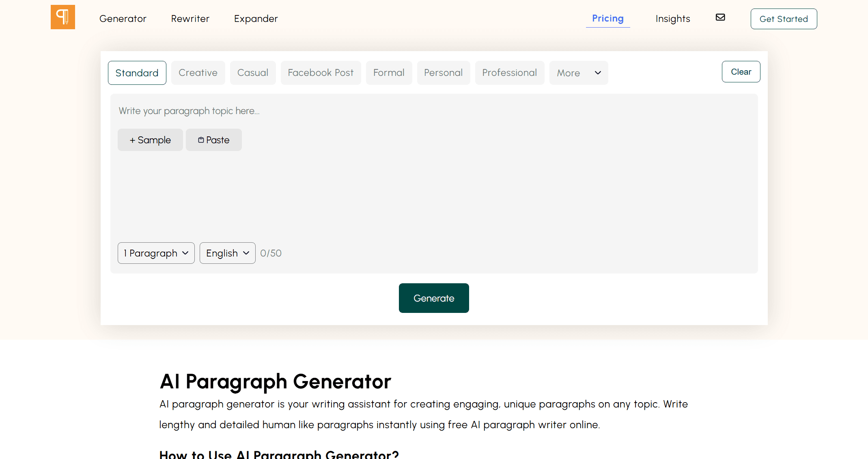
Task: Click the envelope mail icon
Action: click(x=720, y=17)
